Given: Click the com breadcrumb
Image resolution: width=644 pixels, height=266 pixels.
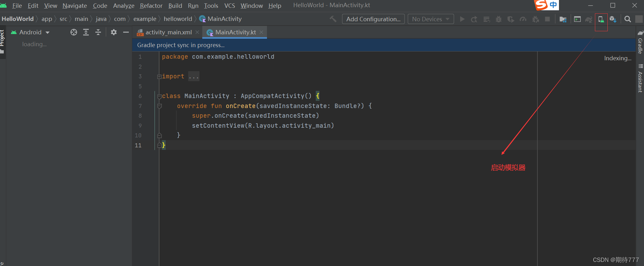Looking at the screenshot, I should click(120, 19).
